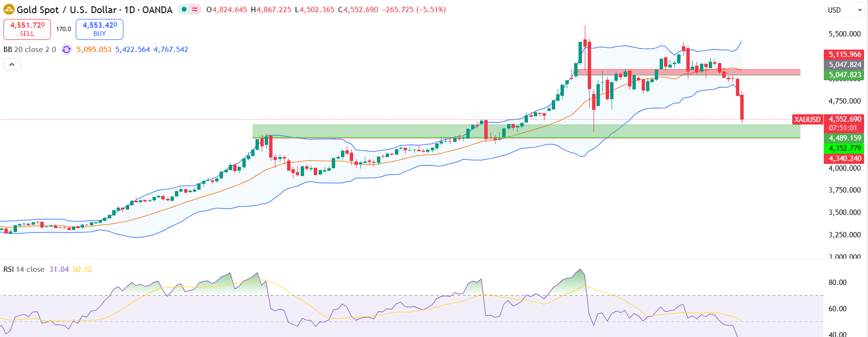The width and height of the screenshot is (868, 337).
Task: Click the XAUUSD price label tag
Action: click(807, 119)
